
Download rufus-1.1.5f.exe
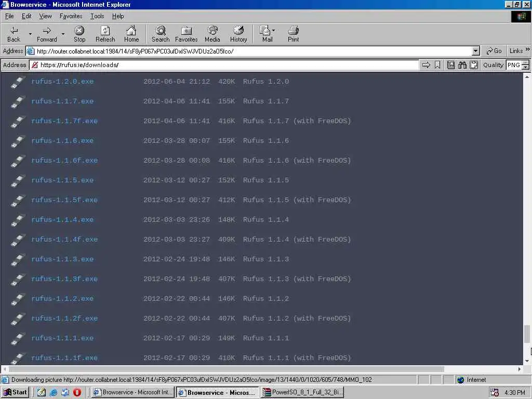pyautogui.click(x=64, y=200)
